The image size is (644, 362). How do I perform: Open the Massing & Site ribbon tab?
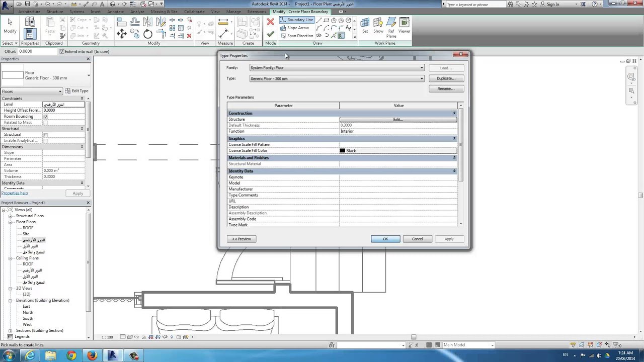(164, 12)
